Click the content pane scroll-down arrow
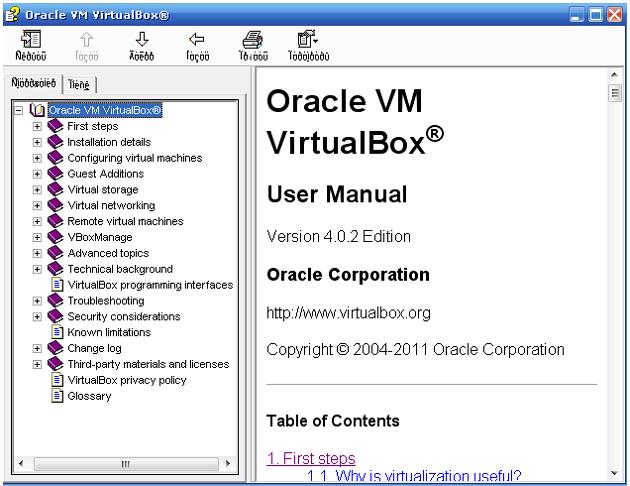 click(614, 473)
